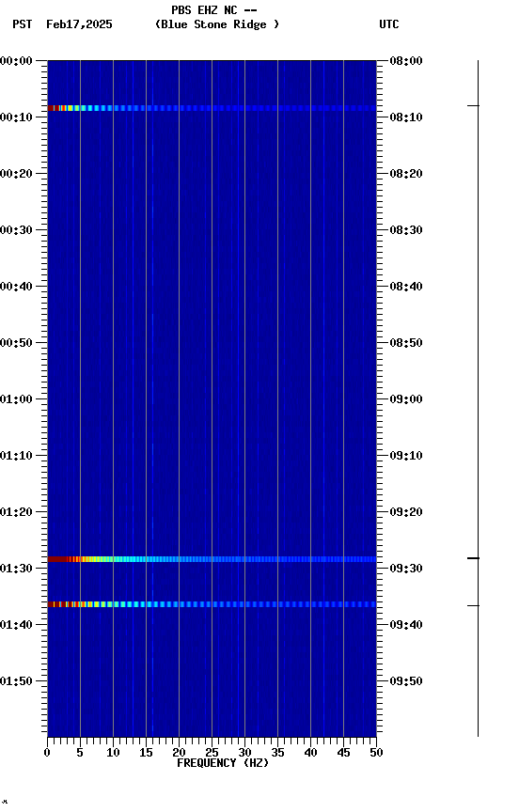Image resolution: width=519 pixels, height=812 pixels.
Task: Click the 09:50 UTC time label
Action: 406,681
